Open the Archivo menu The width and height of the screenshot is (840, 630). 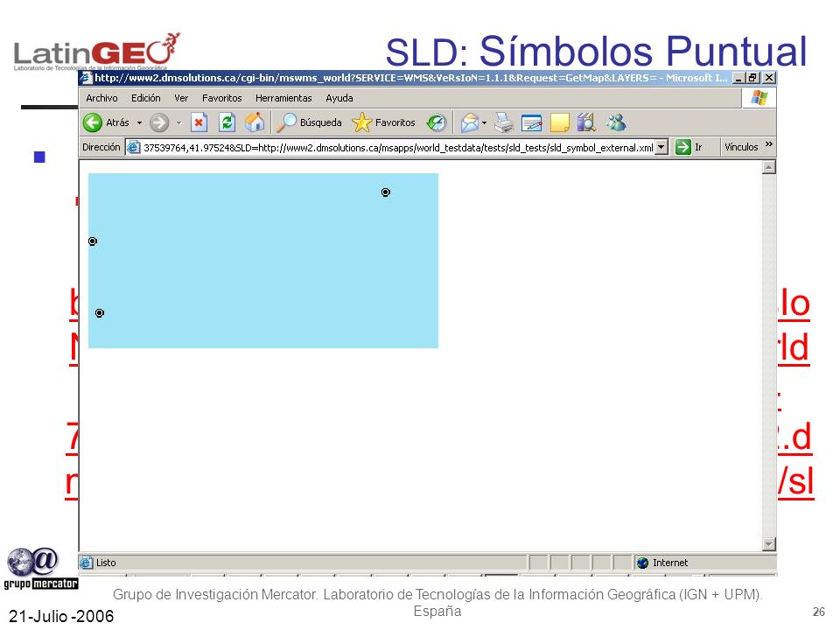[101, 98]
